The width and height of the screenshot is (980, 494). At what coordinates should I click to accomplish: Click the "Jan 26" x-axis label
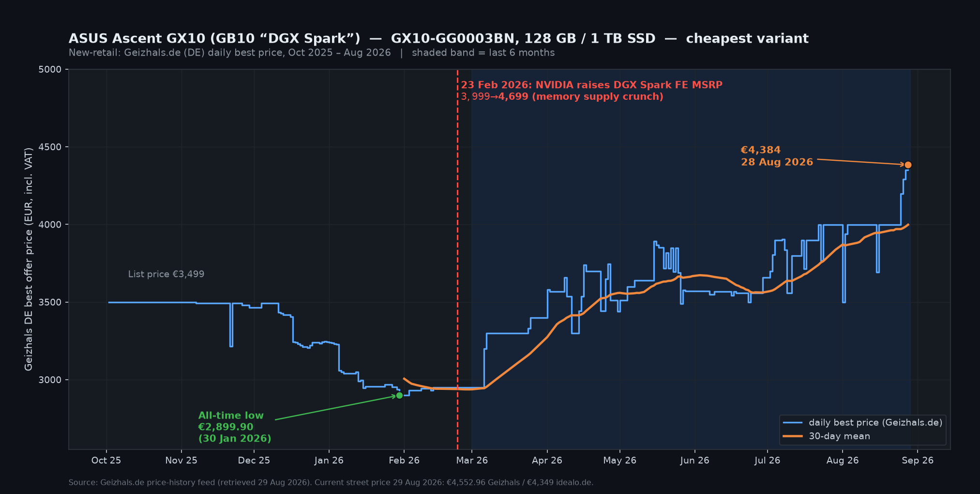tap(329, 460)
